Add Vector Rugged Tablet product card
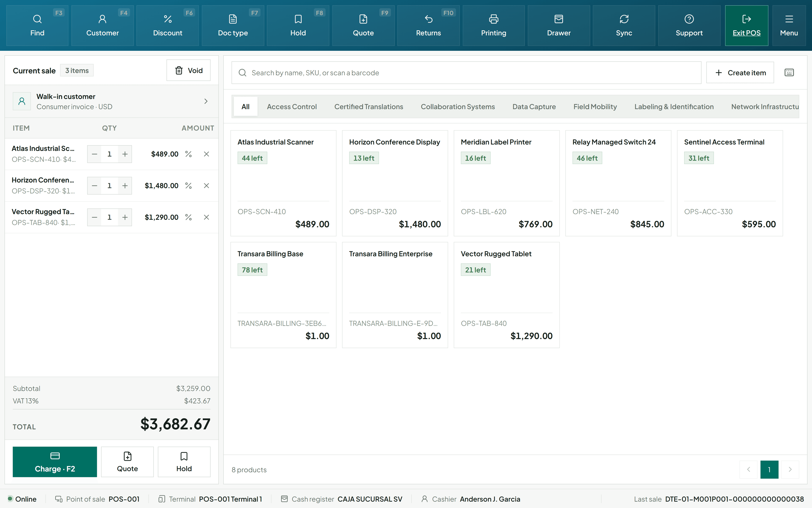 pos(507,295)
